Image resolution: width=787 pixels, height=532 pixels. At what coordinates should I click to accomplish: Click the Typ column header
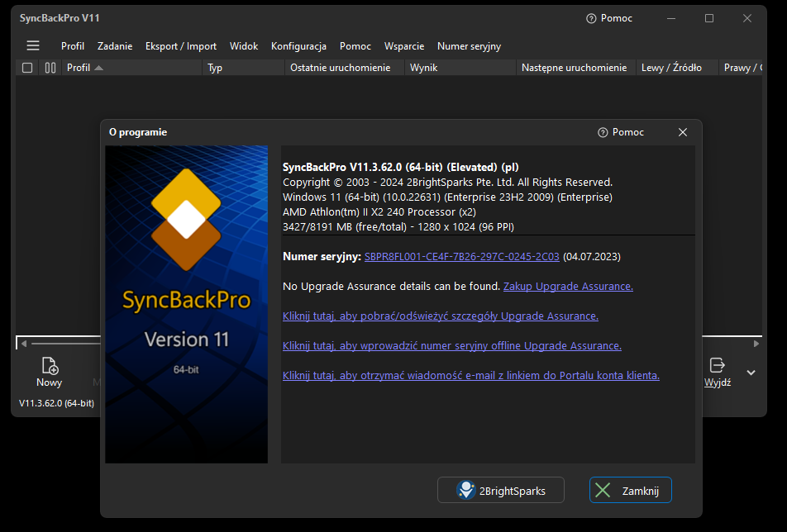coord(244,68)
